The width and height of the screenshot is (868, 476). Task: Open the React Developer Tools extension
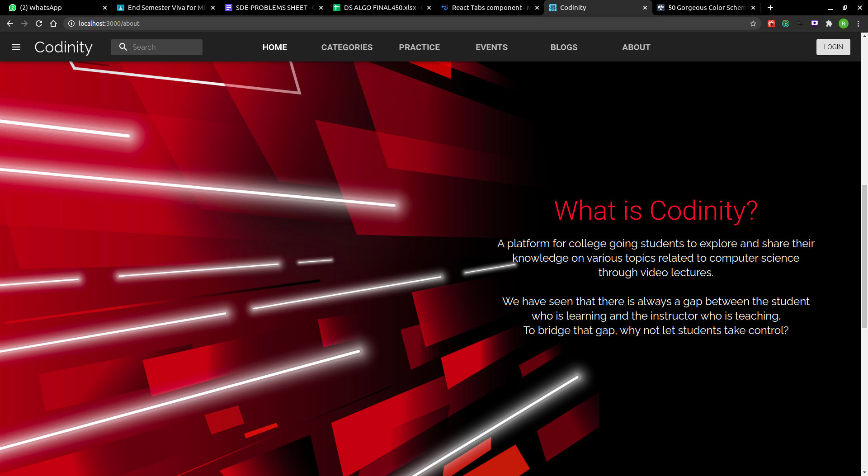coord(771,23)
